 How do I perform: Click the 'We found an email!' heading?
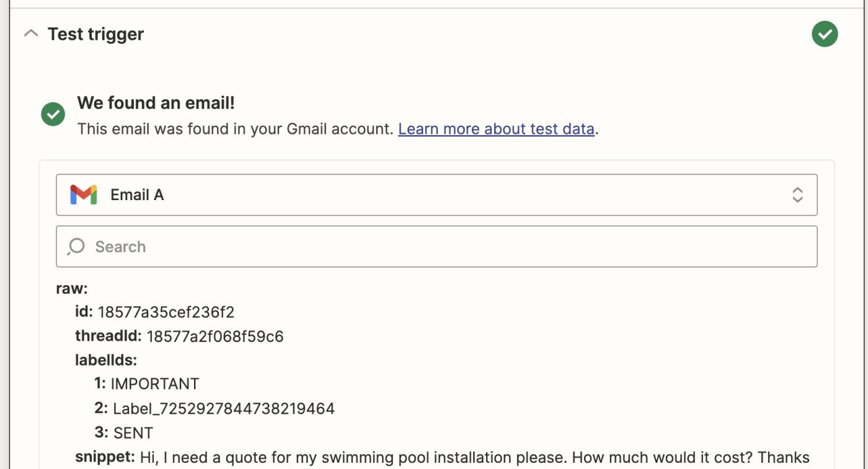click(156, 103)
